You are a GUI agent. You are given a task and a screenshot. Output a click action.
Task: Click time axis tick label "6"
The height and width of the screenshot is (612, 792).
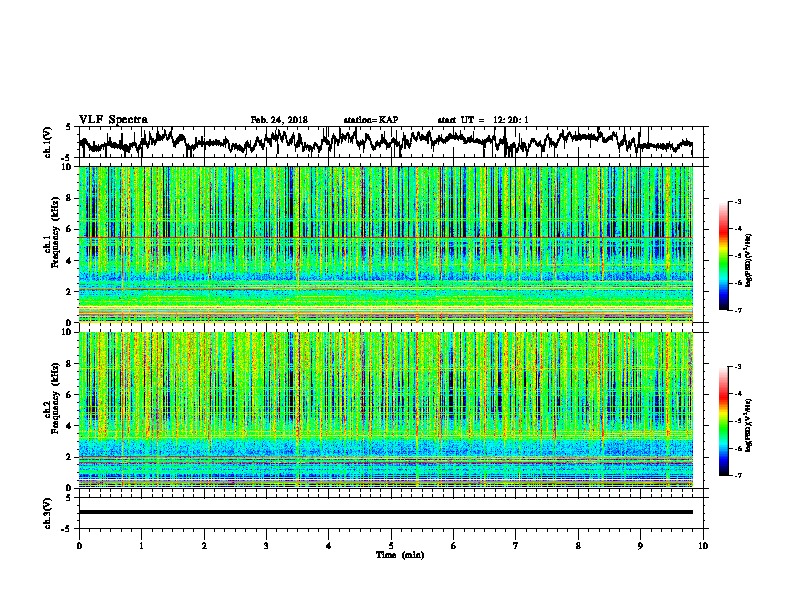(453, 546)
